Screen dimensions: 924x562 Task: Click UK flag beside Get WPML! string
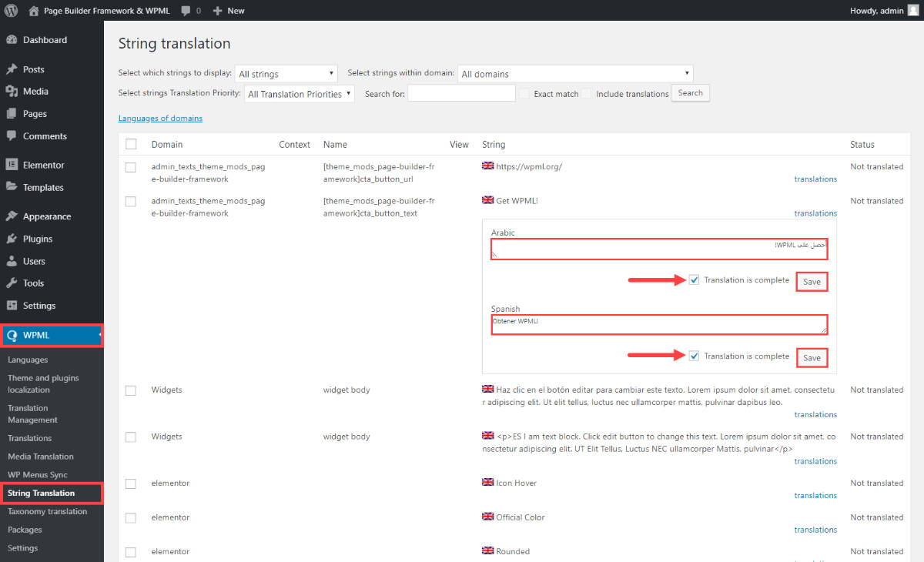point(487,200)
